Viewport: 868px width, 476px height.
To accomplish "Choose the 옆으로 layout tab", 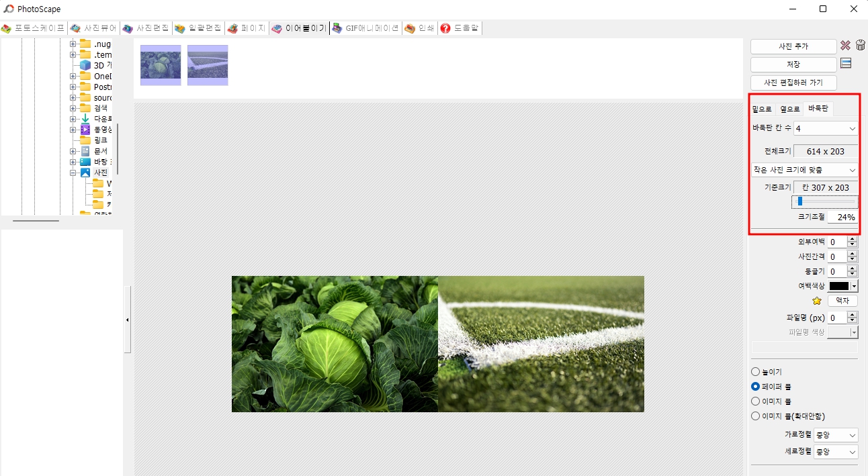I will 789,109.
